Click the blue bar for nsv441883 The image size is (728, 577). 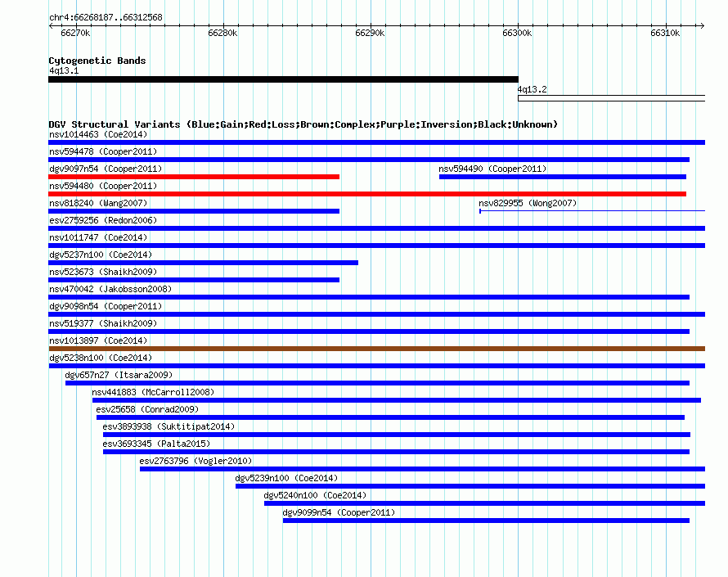397,400
